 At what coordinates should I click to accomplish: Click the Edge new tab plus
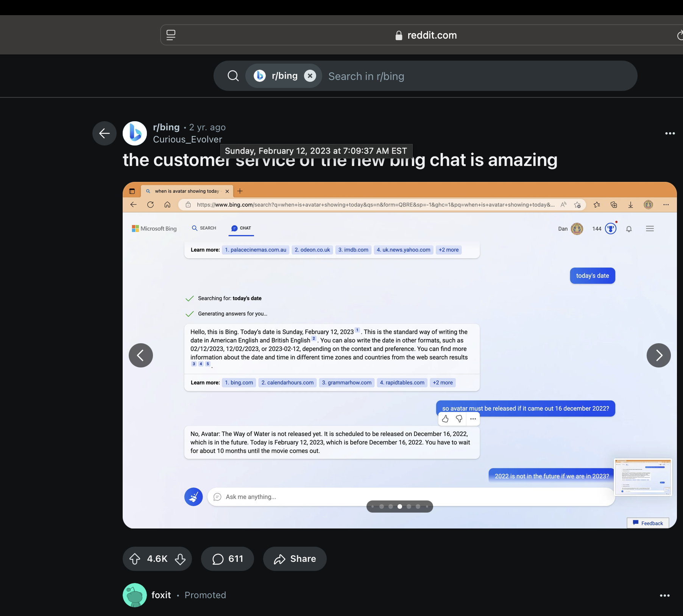240,191
